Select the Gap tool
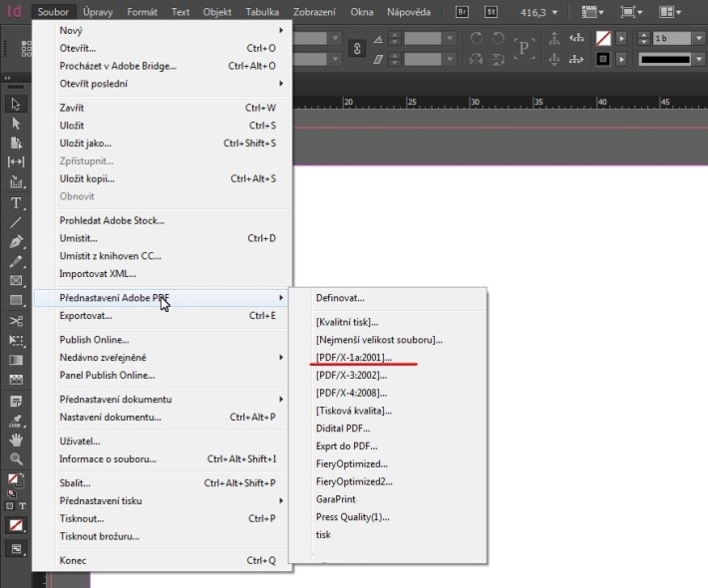The width and height of the screenshot is (708, 588). coord(16,162)
